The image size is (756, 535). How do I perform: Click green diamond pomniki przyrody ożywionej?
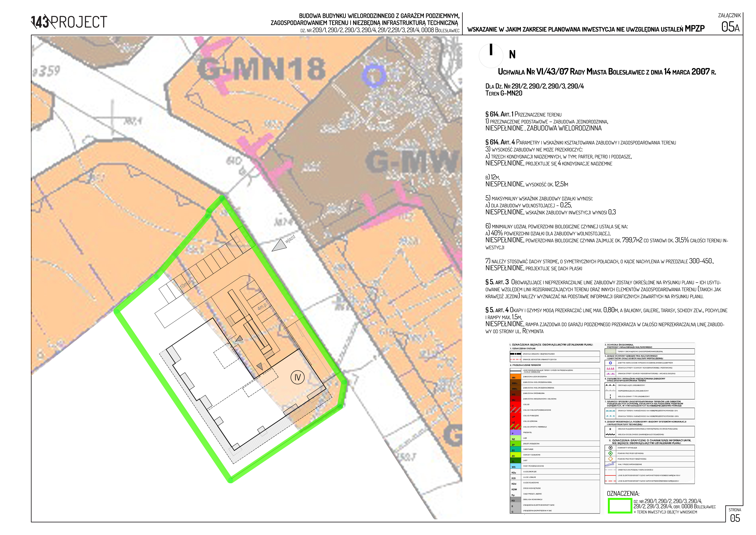point(610,453)
